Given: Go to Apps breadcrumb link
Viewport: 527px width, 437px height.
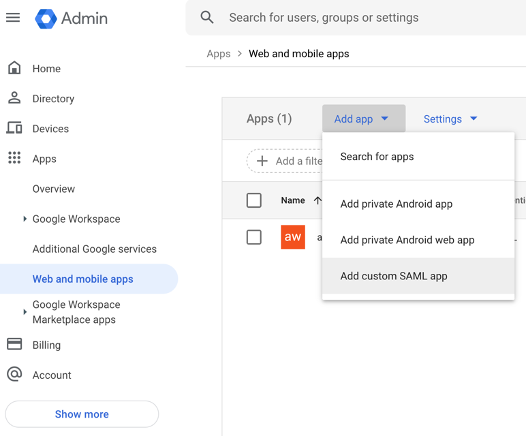Looking at the screenshot, I should [x=218, y=54].
